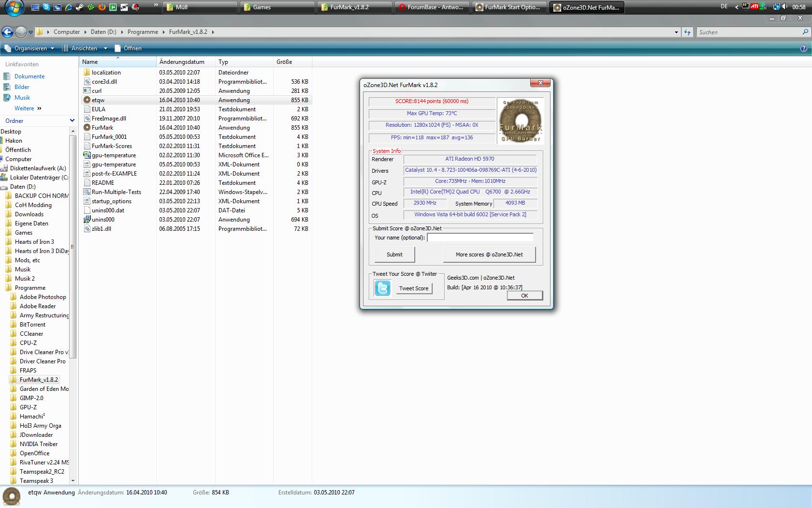
Task: Open the address bar history dropdown
Action: point(676,32)
